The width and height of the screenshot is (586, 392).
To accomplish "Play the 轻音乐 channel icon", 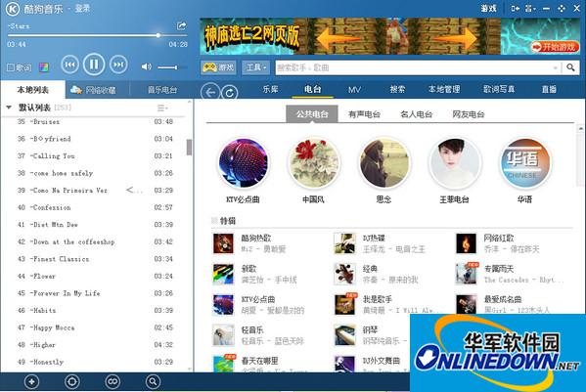I will 223,335.
